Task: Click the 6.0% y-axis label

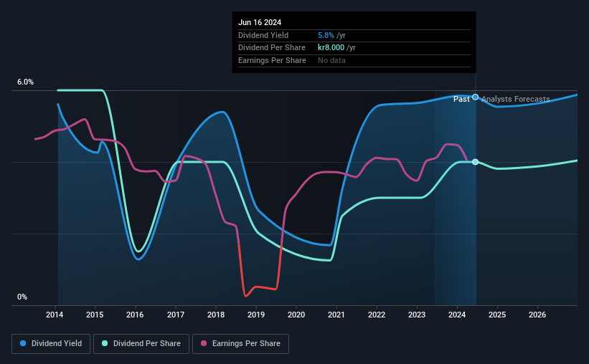Action: tap(26, 82)
